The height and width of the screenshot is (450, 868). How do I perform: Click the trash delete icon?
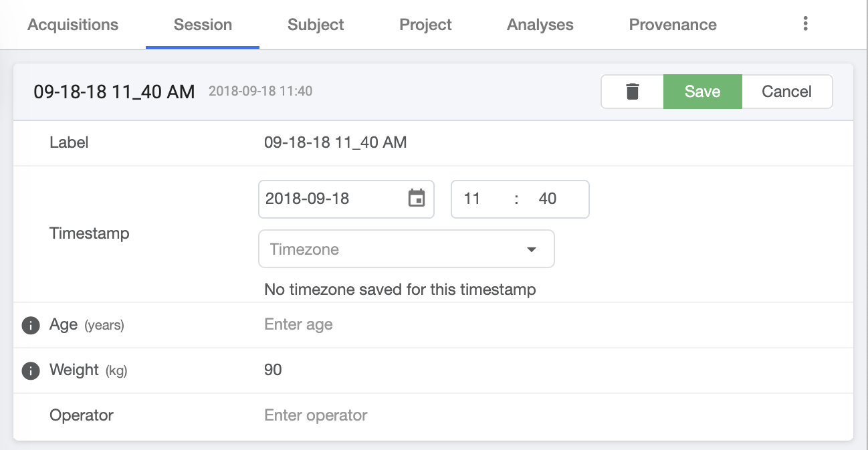click(x=632, y=92)
